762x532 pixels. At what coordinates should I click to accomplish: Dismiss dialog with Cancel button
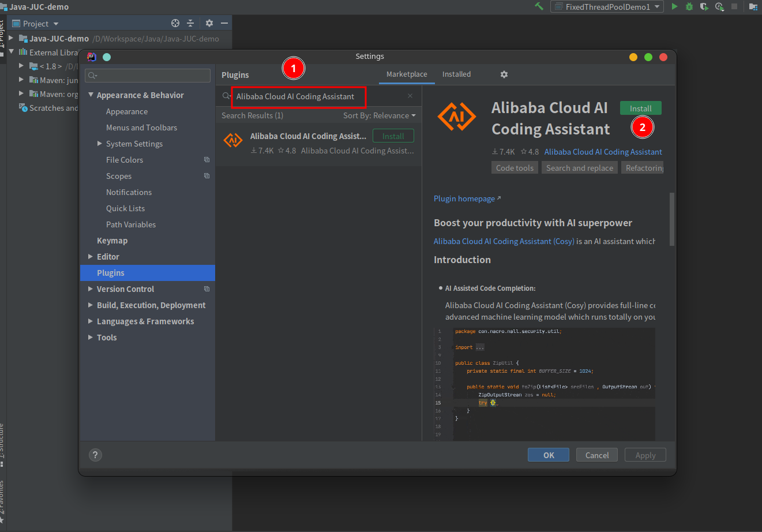click(x=597, y=455)
